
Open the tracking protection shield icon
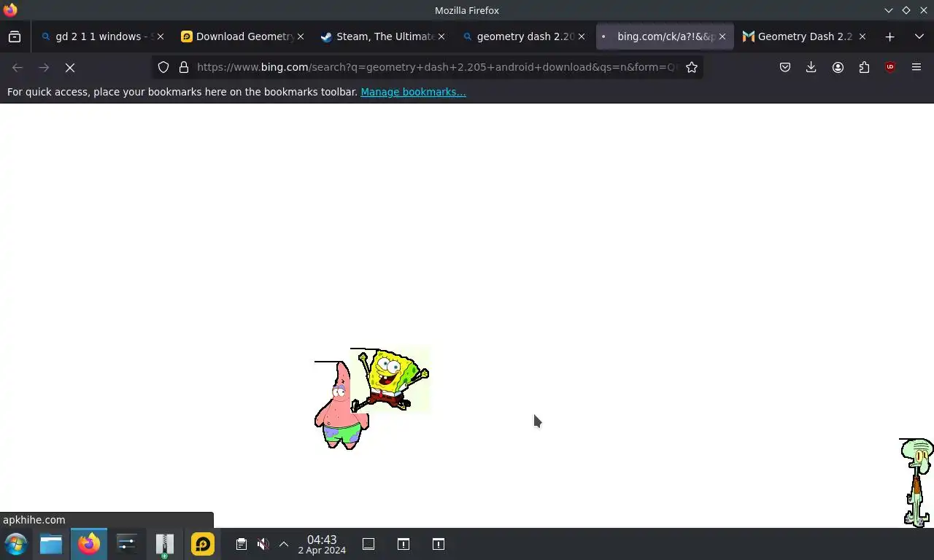(x=163, y=67)
